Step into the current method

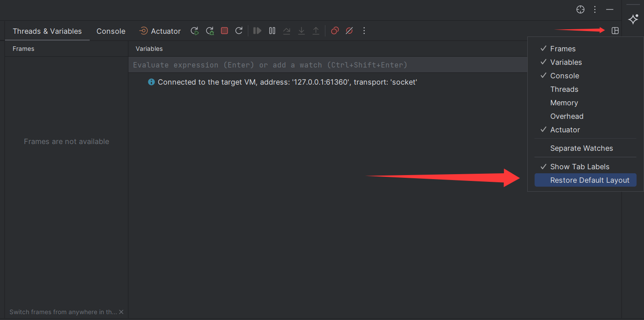pos(301,31)
